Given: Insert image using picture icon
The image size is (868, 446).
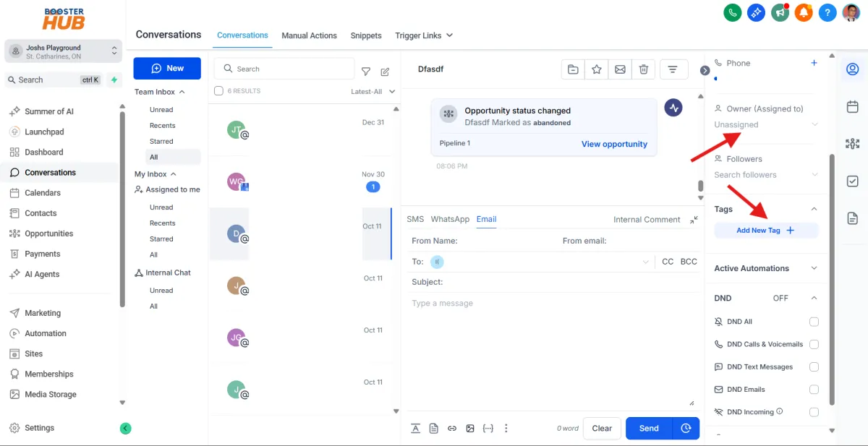Looking at the screenshot, I should [x=470, y=428].
